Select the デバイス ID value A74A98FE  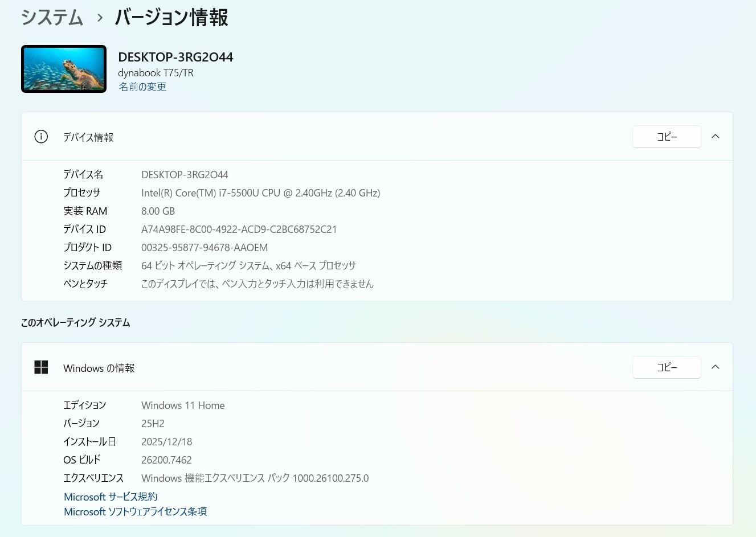click(x=239, y=229)
